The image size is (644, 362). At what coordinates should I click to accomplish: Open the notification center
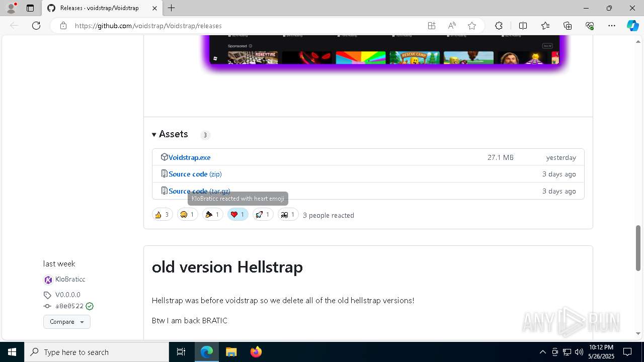[627, 352]
